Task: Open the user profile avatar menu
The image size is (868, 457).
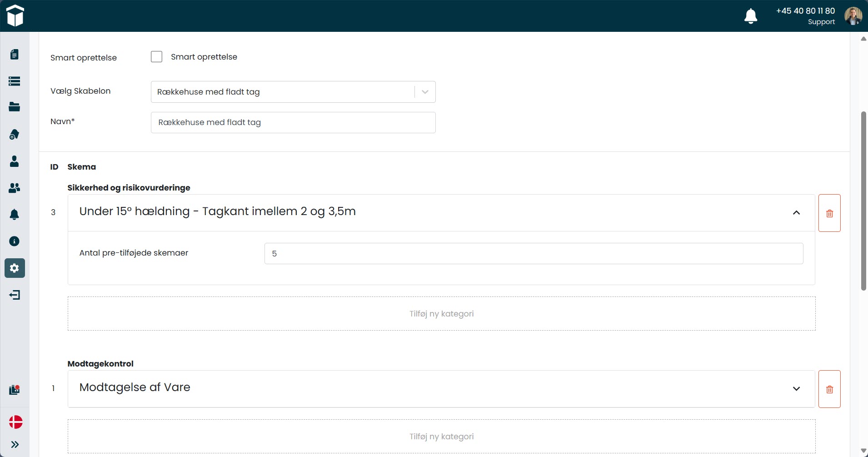Action: tap(853, 16)
